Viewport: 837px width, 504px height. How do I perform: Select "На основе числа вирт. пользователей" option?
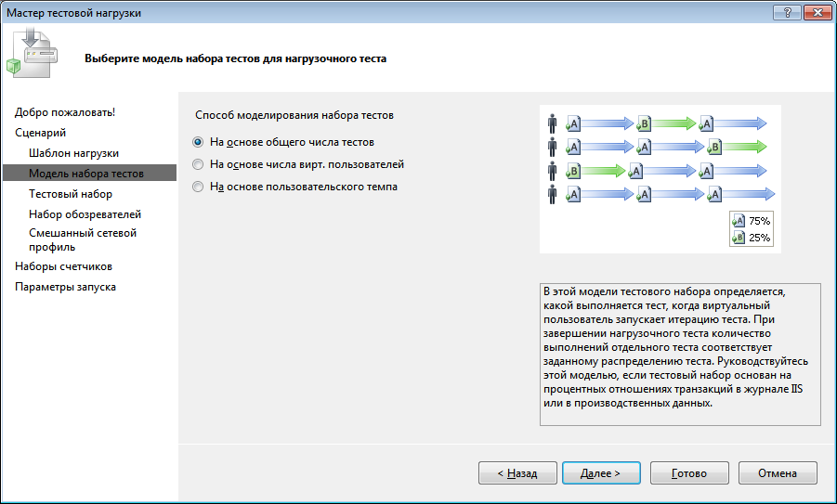[198, 165]
